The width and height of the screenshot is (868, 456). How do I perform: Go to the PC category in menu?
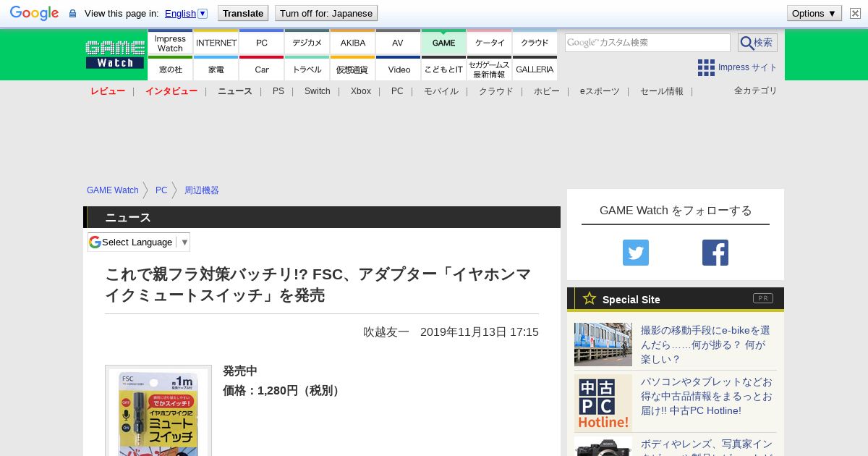tap(397, 91)
